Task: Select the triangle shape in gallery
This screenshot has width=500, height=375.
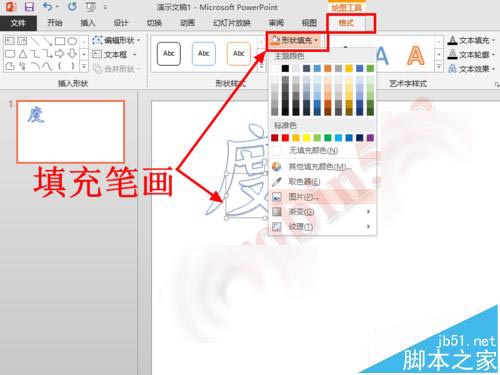Action: click(x=22, y=54)
